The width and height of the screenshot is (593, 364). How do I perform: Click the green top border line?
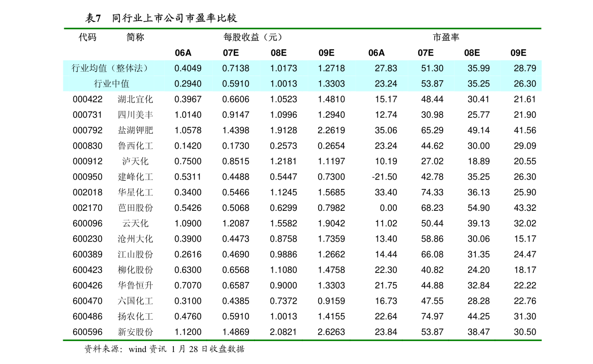tap(302, 28)
